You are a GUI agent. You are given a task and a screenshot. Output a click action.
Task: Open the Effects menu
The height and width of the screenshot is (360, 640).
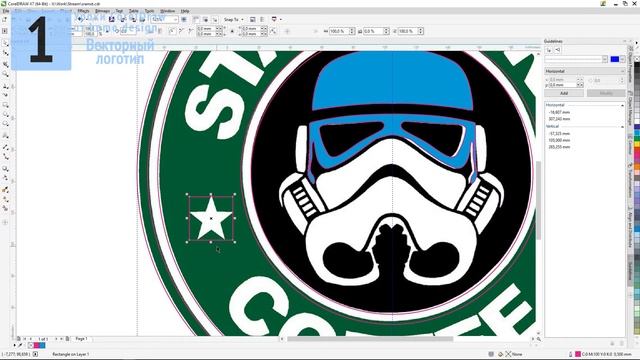click(83, 11)
